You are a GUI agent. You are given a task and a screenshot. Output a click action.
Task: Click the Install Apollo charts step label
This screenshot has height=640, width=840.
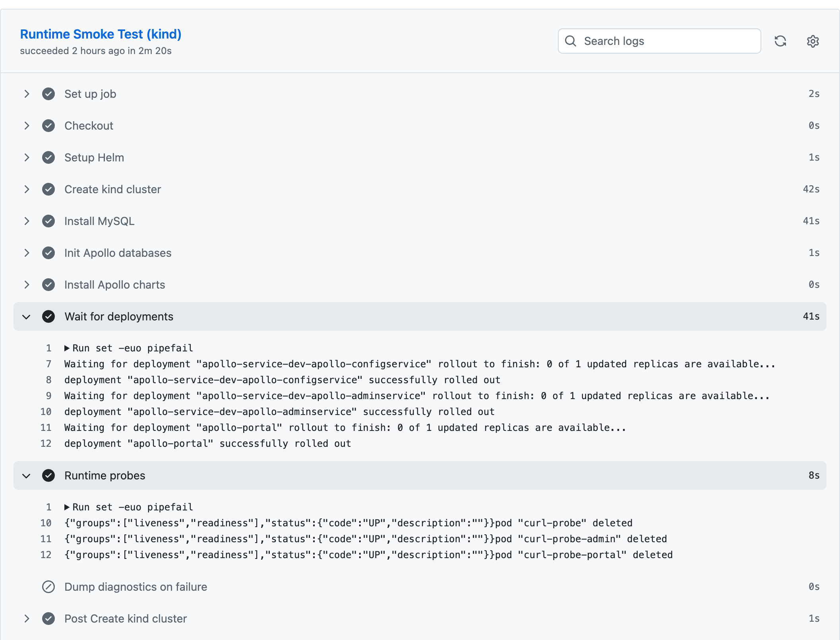tap(114, 285)
